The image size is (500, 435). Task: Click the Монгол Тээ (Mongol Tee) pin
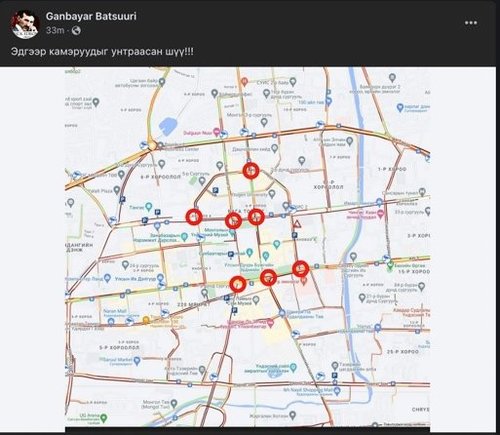coord(174,405)
